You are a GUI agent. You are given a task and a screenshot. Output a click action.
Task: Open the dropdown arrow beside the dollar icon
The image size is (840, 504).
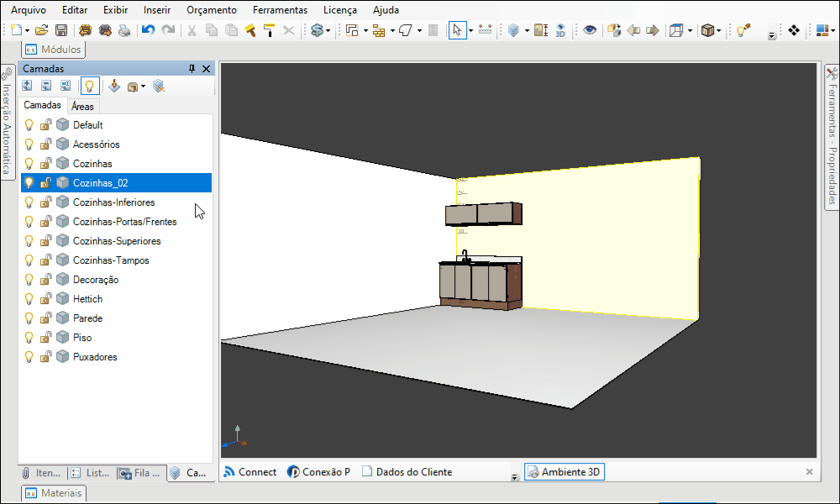(x=328, y=30)
